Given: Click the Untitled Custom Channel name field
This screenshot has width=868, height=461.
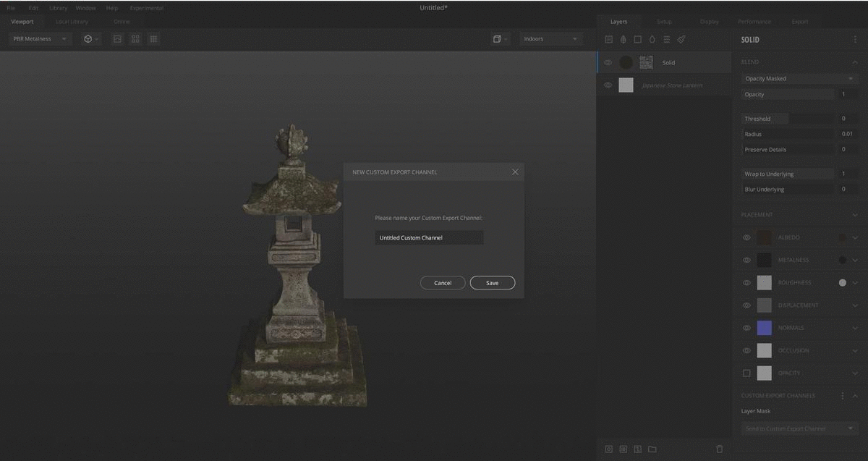Looking at the screenshot, I should [x=429, y=237].
